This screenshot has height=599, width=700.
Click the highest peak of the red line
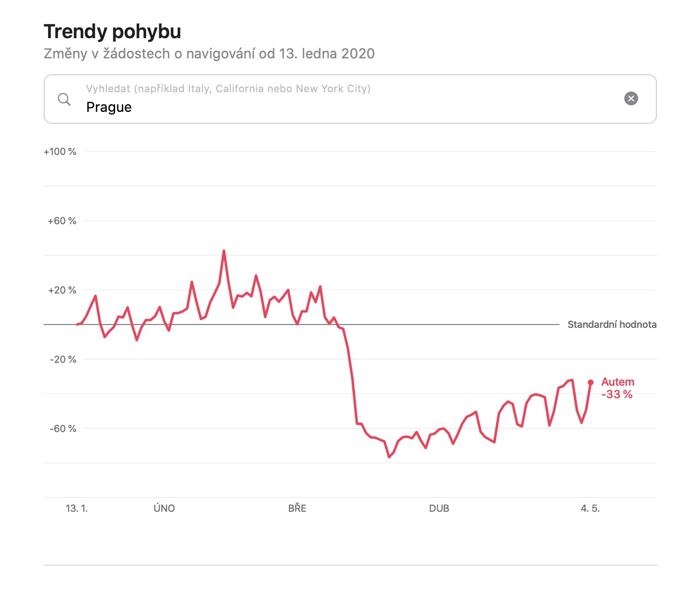coord(224,251)
